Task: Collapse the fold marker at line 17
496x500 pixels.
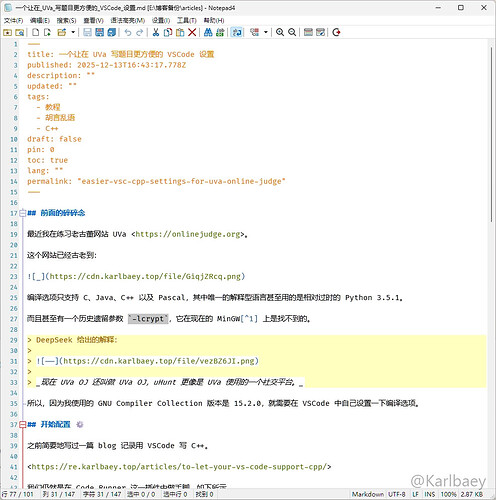Action: pos(22,213)
